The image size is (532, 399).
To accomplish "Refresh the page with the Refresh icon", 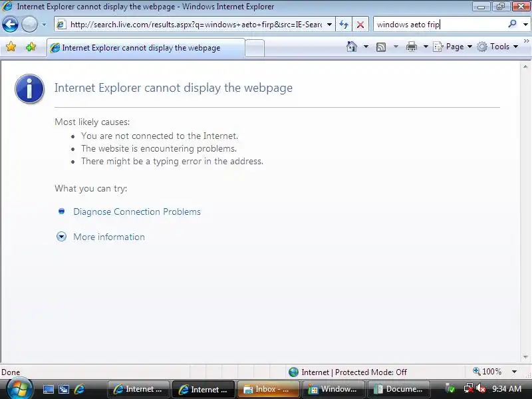I will (344, 25).
